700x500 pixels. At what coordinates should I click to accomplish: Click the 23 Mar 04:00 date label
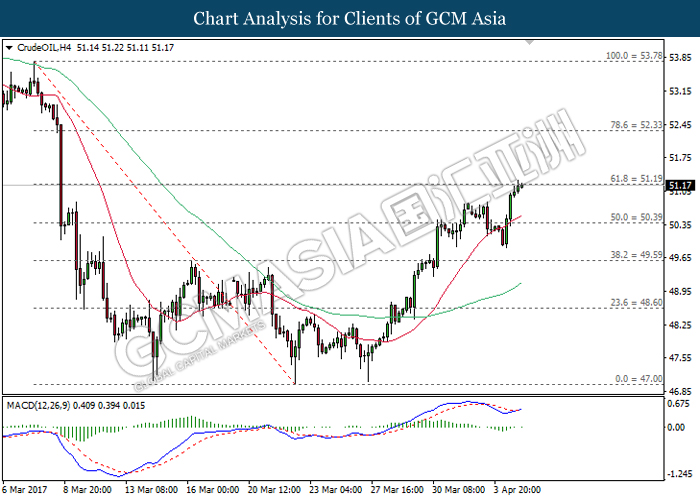[336, 490]
